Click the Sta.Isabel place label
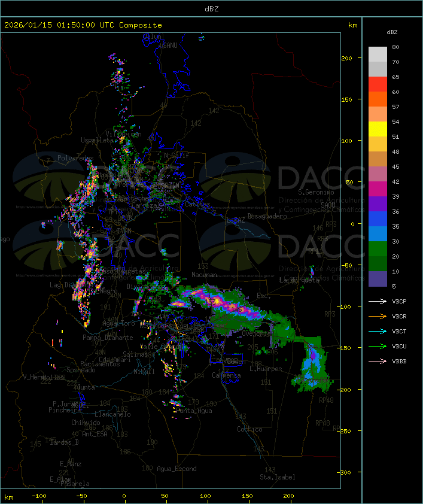 coord(278,477)
